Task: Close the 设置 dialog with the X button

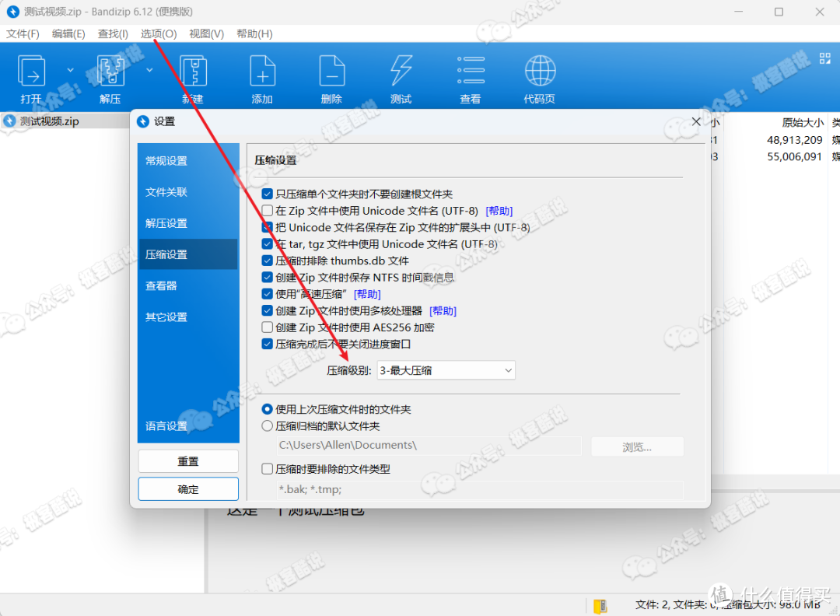Action: pos(696,121)
